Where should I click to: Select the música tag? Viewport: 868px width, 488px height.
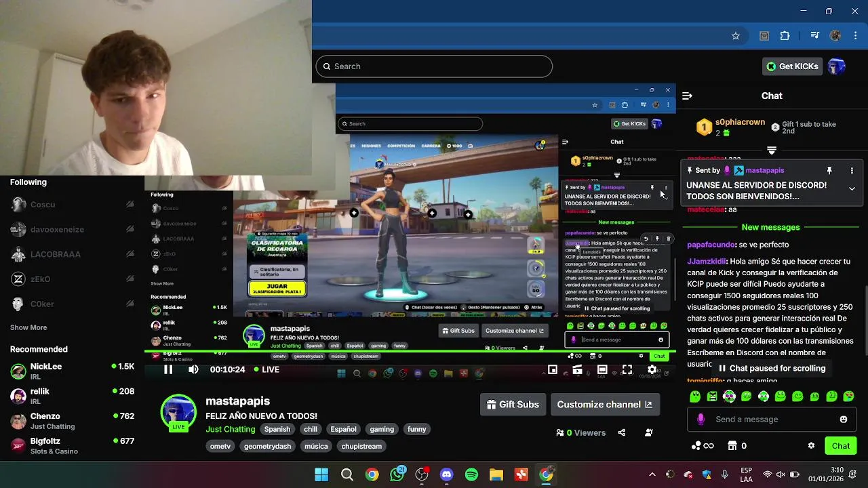316,446
